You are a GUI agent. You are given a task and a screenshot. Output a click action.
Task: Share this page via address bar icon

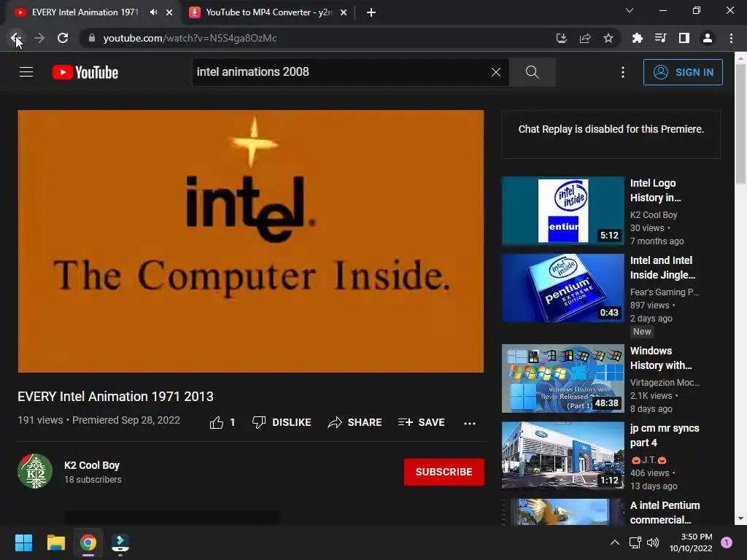tap(585, 38)
